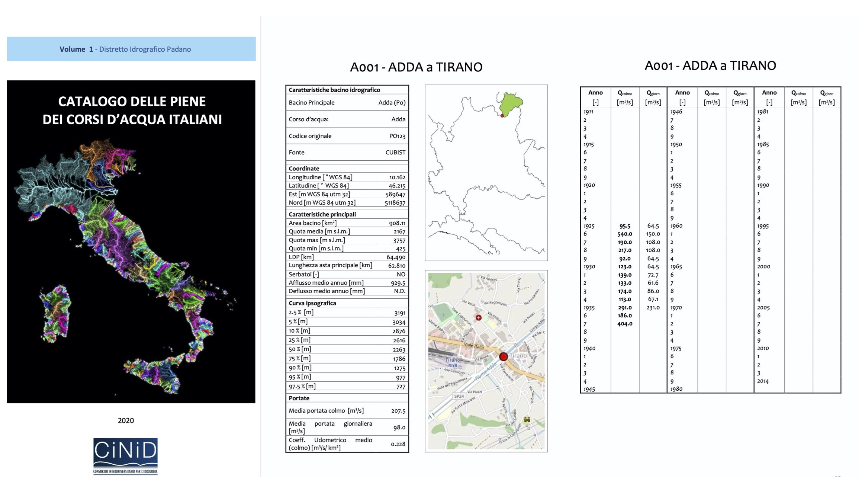Select year 2014 in the data table
The image size is (868, 477).
click(763, 381)
